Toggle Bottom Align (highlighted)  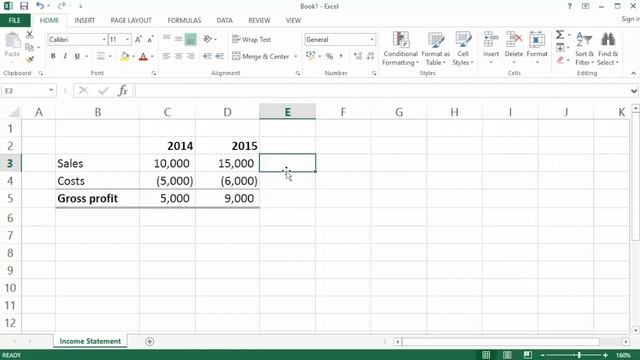point(191,39)
